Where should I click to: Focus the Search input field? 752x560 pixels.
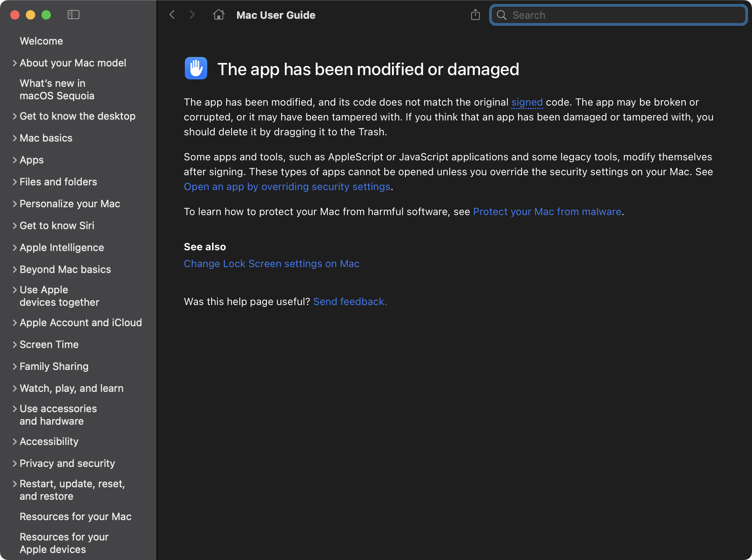(618, 15)
